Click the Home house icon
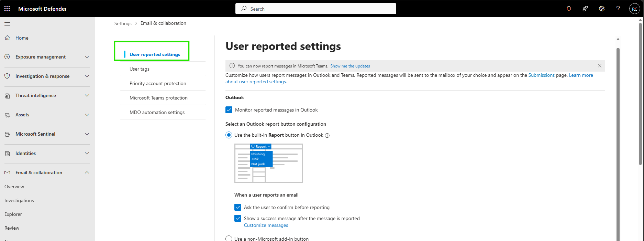Screen dimensions: 644x241 point(7,38)
